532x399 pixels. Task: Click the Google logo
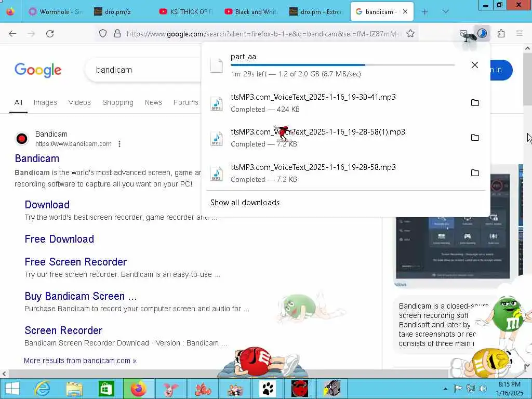coord(38,70)
